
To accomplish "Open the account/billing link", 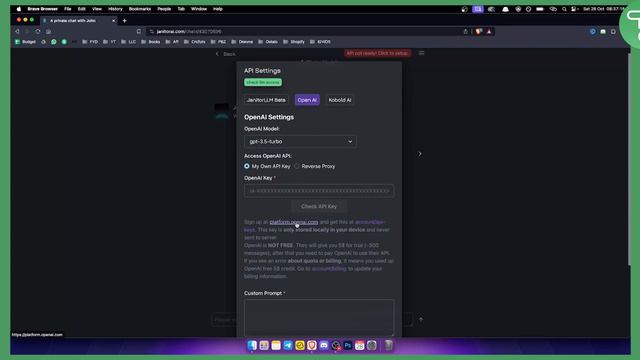I will [329, 269].
